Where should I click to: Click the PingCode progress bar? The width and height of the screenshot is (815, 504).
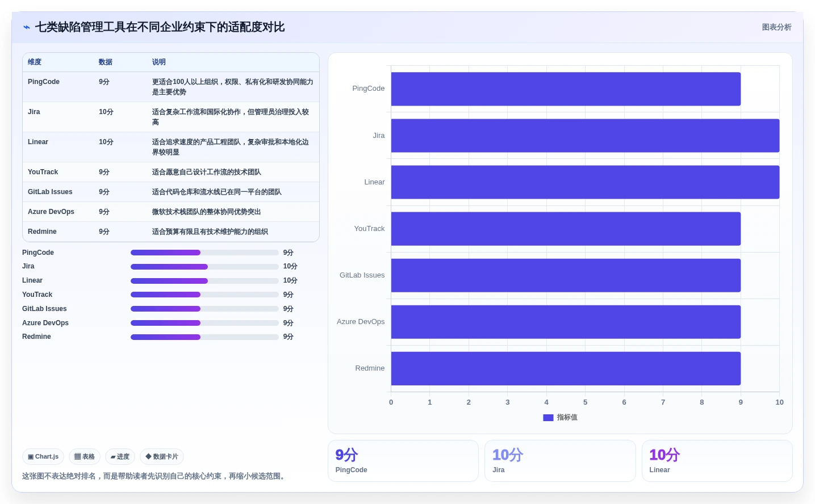(x=204, y=253)
